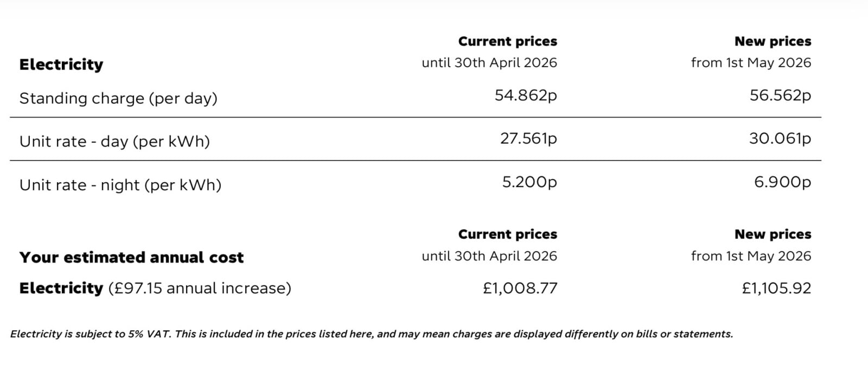
Task: Click the current annual cost £1,008.77
Action: click(x=520, y=288)
